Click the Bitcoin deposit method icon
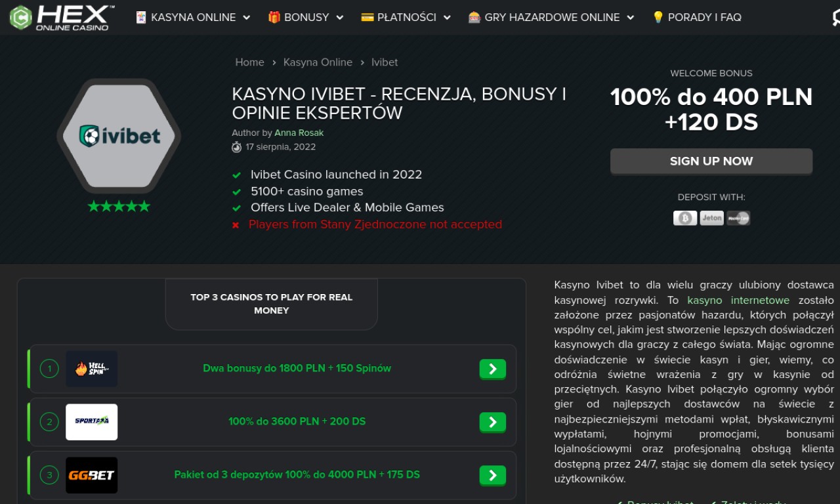This screenshot has width=840, height=504. [x=685, y=218]
